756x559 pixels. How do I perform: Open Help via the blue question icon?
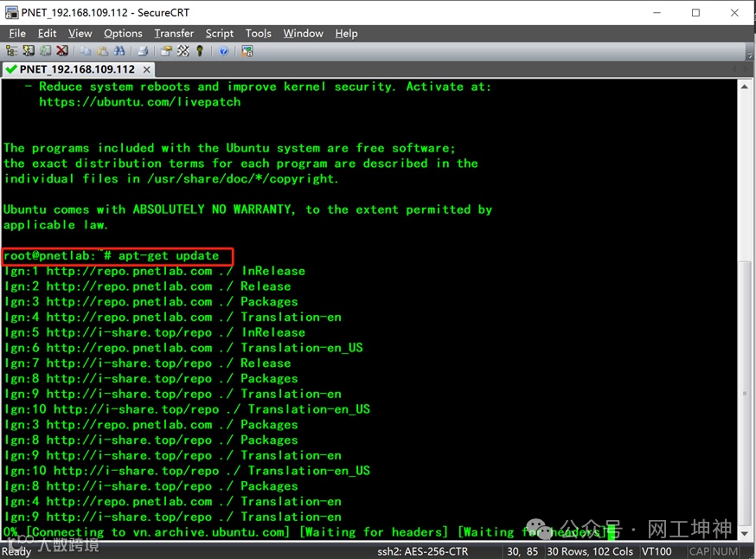(223, 51)
